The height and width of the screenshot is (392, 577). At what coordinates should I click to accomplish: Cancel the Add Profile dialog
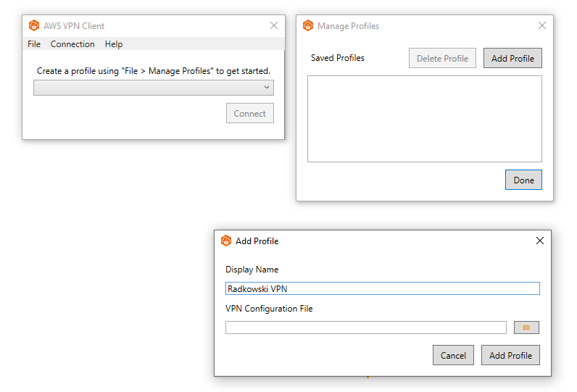(453, 355)
